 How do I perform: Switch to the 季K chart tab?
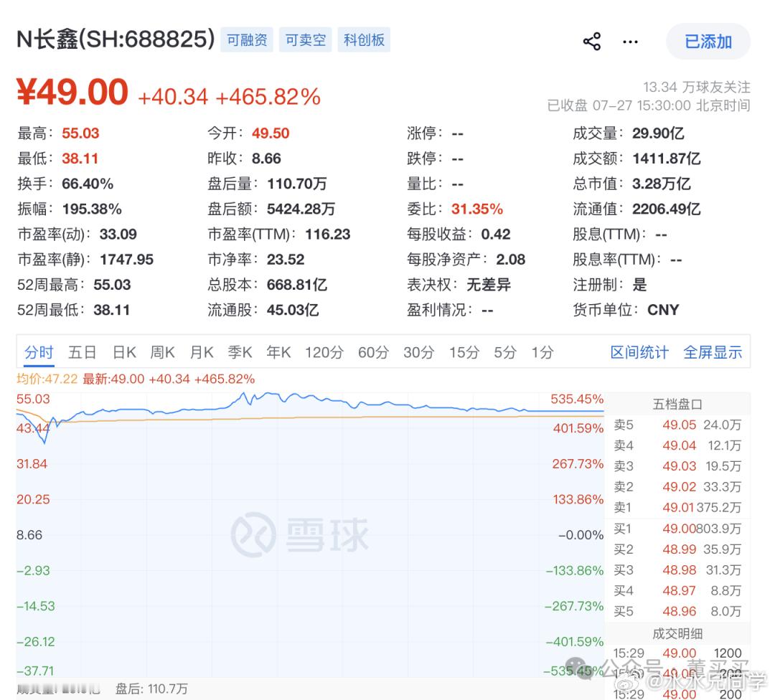point(240,352)
